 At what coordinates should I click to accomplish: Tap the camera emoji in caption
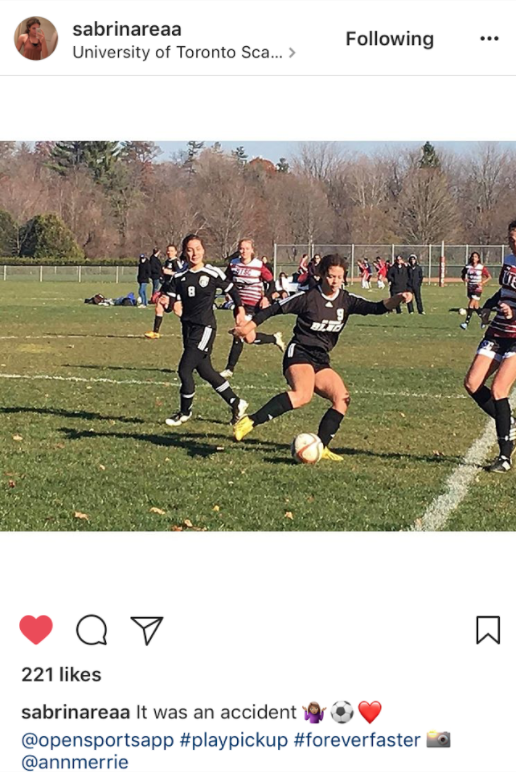click(x=438, y=740)
